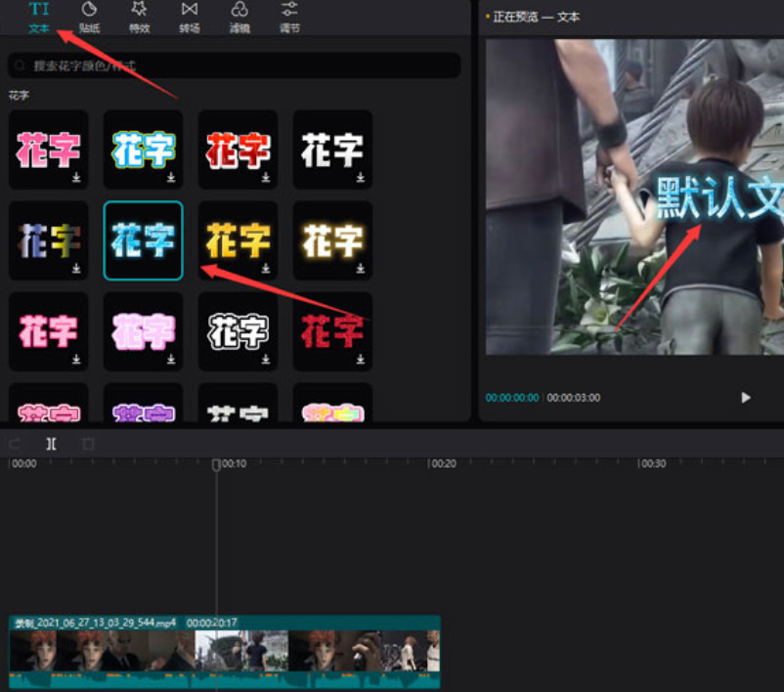Select the video clip on the timeline

coord(224,652)
